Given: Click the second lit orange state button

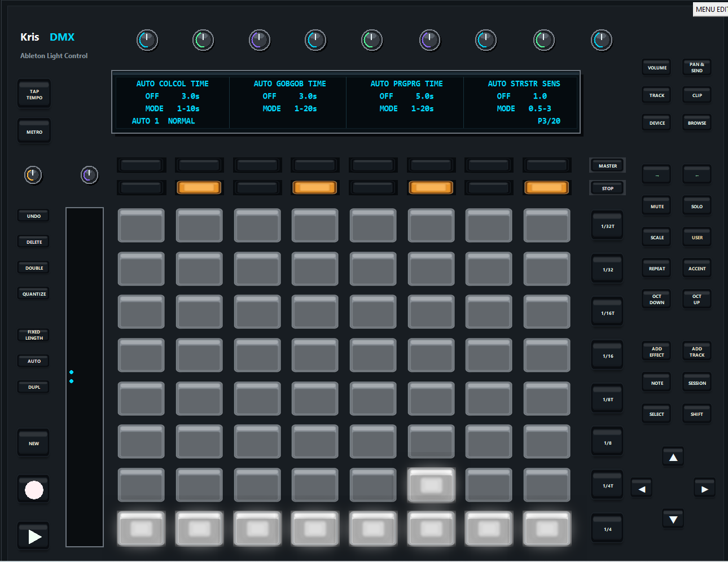Looking at the screenshot, I should click(x=315, y=187).
